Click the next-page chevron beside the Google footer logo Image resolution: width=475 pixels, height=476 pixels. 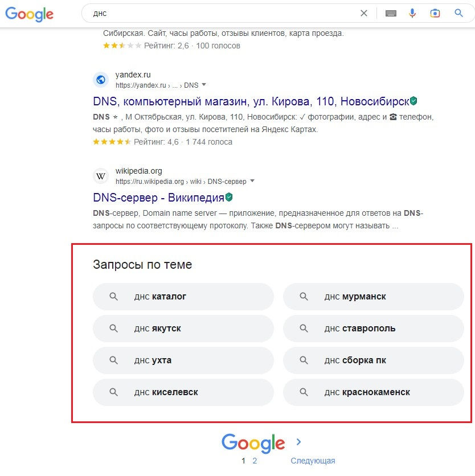[x=299, y=442]
